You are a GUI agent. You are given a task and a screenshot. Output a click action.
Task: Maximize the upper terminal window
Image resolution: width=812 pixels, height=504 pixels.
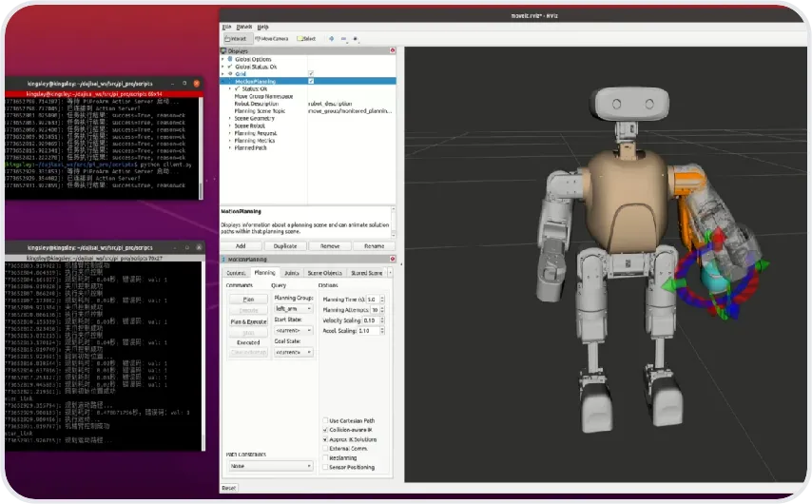(x=184, y=84)
